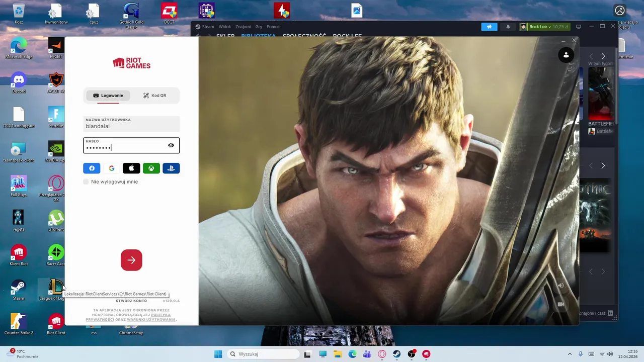The width and height of the screenshot is (644, 362).
Task: Click the red login arrow button
Action: click(x=131, y=260)
